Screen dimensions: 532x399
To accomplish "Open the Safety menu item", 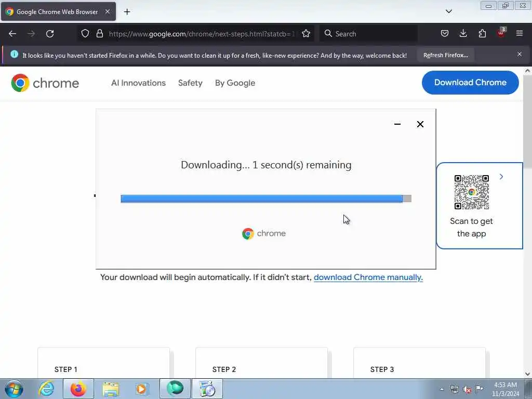I will [190, 83].
